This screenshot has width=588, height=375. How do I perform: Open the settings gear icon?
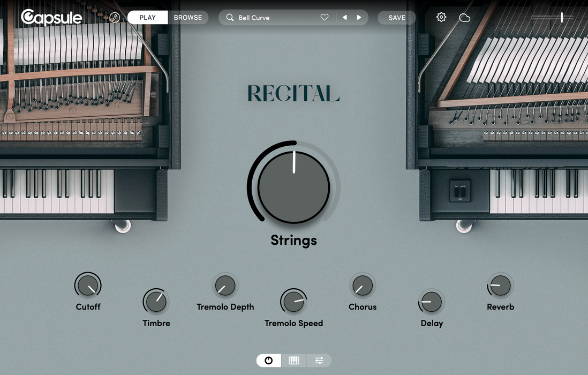pyautogui.click(x=441, y=18)
